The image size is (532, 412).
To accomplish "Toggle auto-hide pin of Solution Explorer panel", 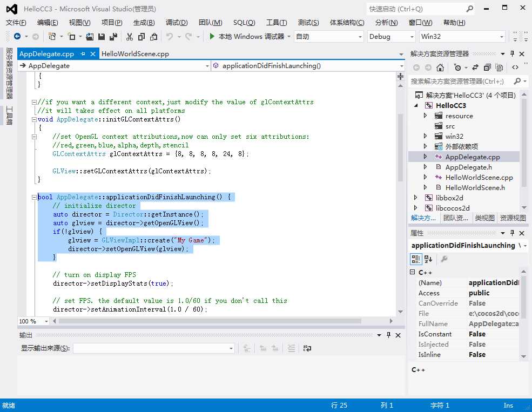I will coord(513,53).
